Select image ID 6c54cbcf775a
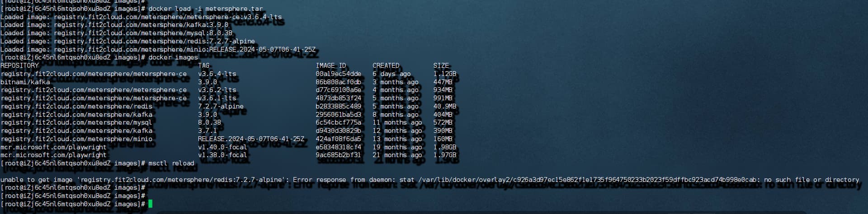 click(x=339, y=122)
